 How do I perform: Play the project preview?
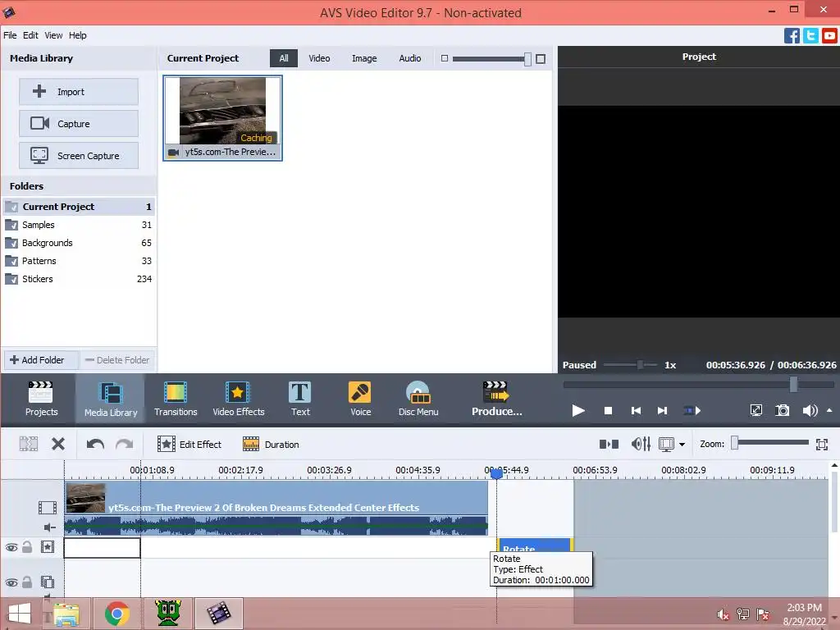click(578, 411)
